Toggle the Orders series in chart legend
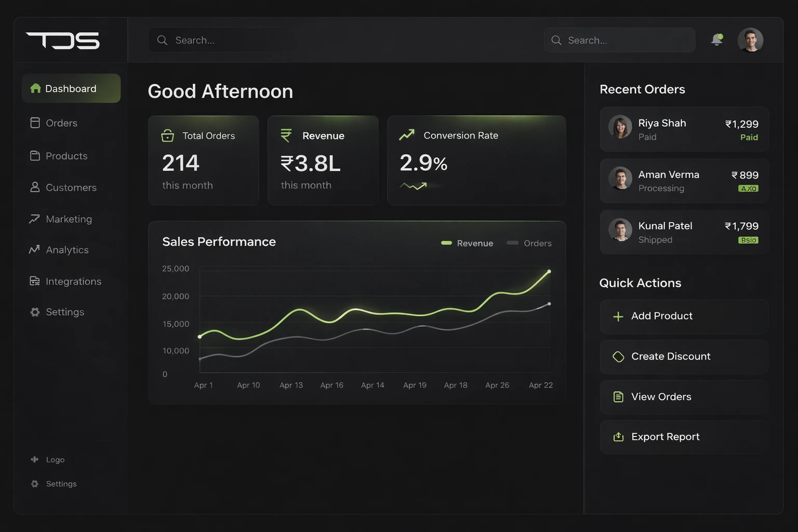Viewport: 798px width, 532px height. (x=529, y=243)
